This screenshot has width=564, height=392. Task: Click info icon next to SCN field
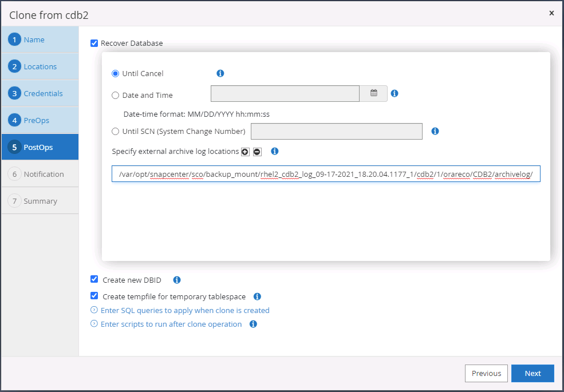point(435,131)
